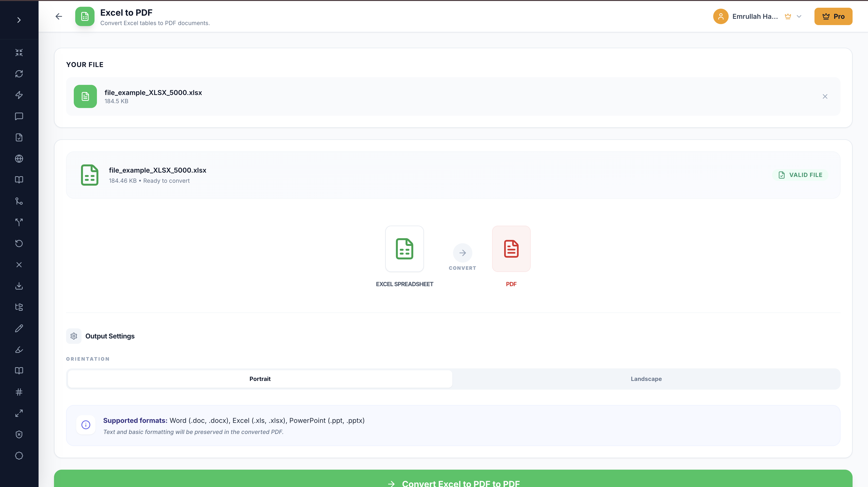
Task: Open the shield protection tool in sidebar
Action: click(19, 434)
